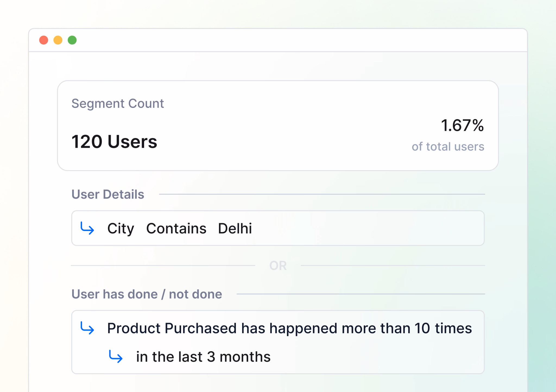The height and width of the screenshot is (392, 556).
Task: Click the arrow icon beside Product Purchased
Action: click(x=87, y=328)
